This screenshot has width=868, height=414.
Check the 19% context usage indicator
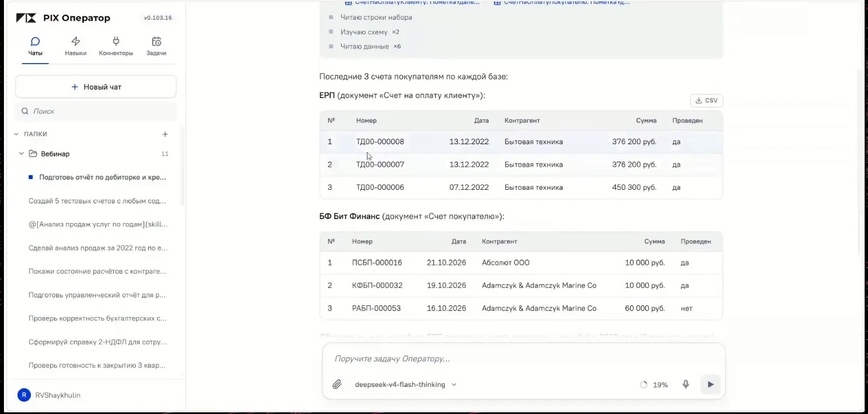(654, 385)
